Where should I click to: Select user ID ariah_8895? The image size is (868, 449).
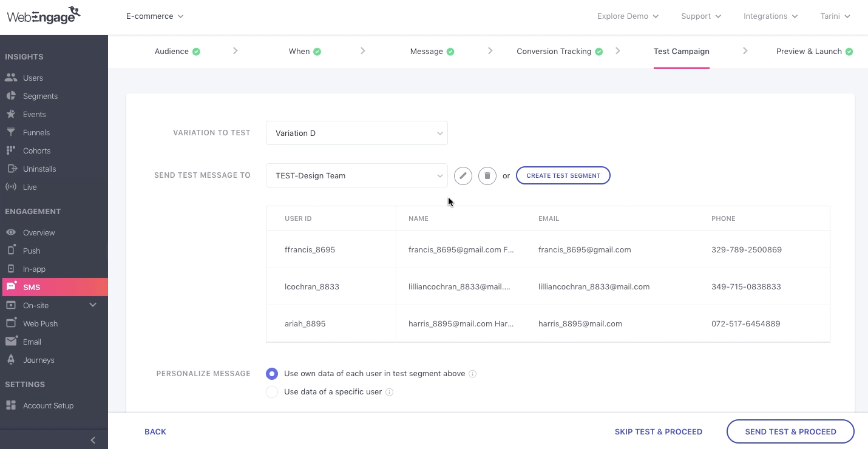305,324
